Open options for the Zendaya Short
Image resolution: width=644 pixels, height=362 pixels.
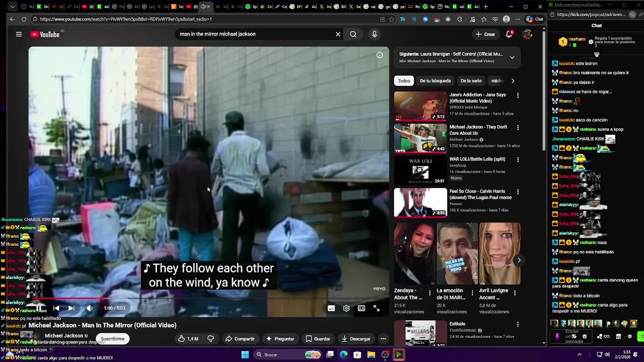point(430,293)
